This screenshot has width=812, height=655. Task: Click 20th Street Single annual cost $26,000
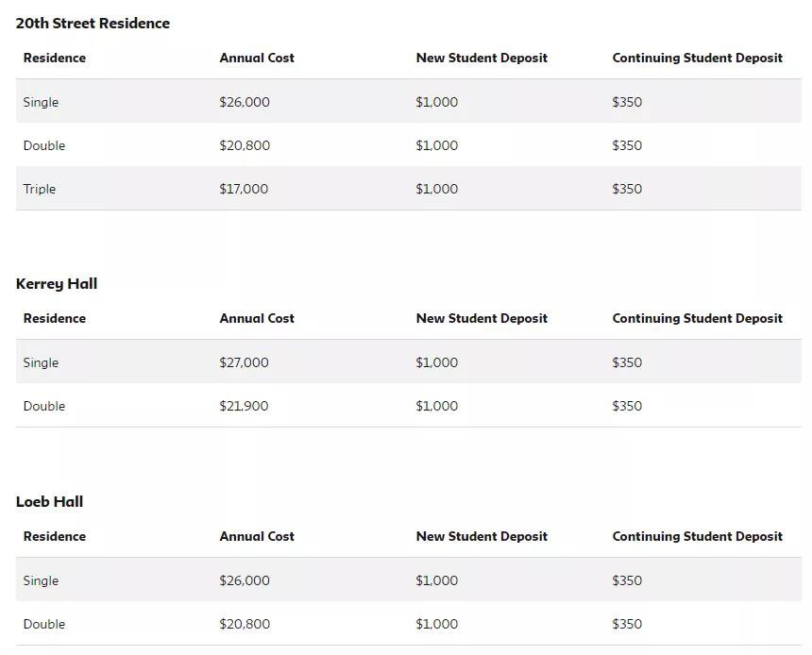pos(245,102)
